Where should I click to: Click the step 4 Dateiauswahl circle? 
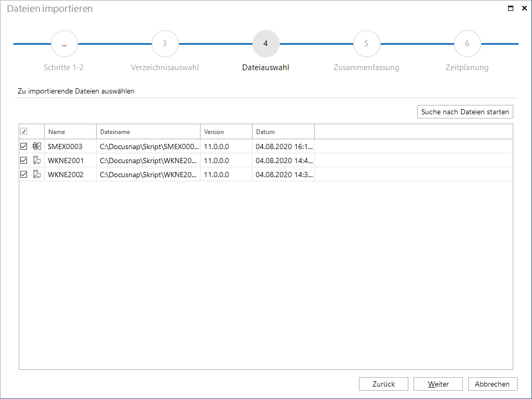point(265,44)
